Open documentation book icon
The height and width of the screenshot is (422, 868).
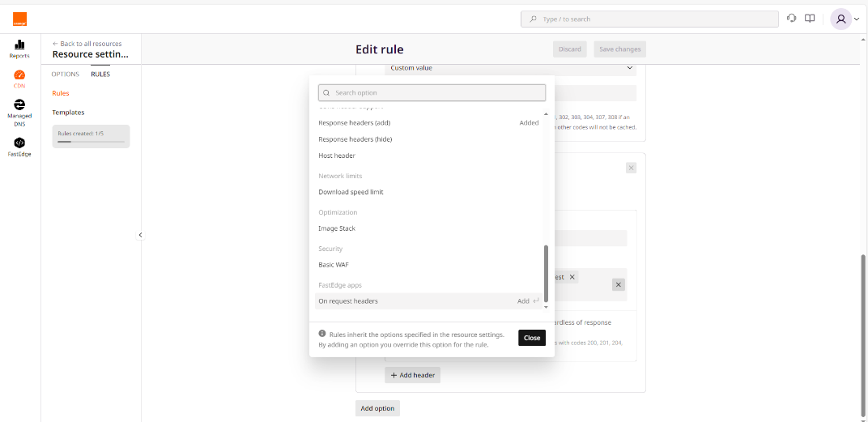tap(810, 19)
